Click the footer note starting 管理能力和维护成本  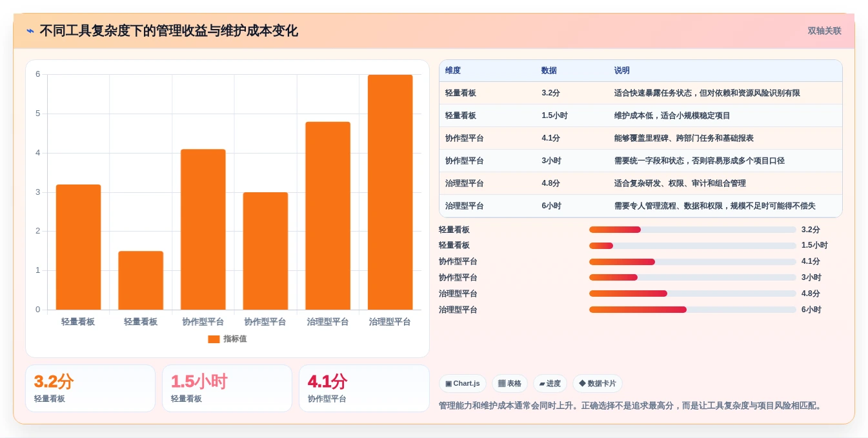click(x=631, y=406)
